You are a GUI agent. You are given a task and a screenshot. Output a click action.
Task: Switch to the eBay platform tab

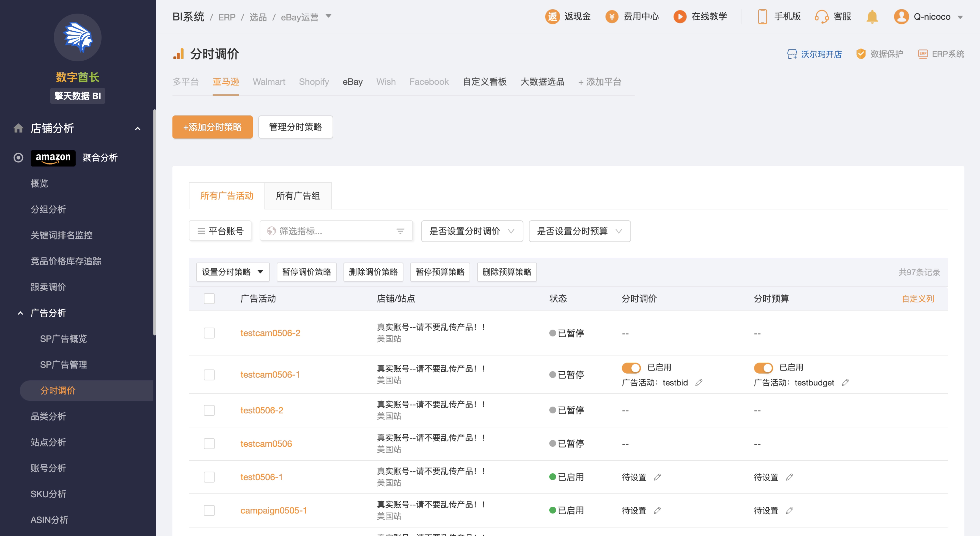(352, 82)
